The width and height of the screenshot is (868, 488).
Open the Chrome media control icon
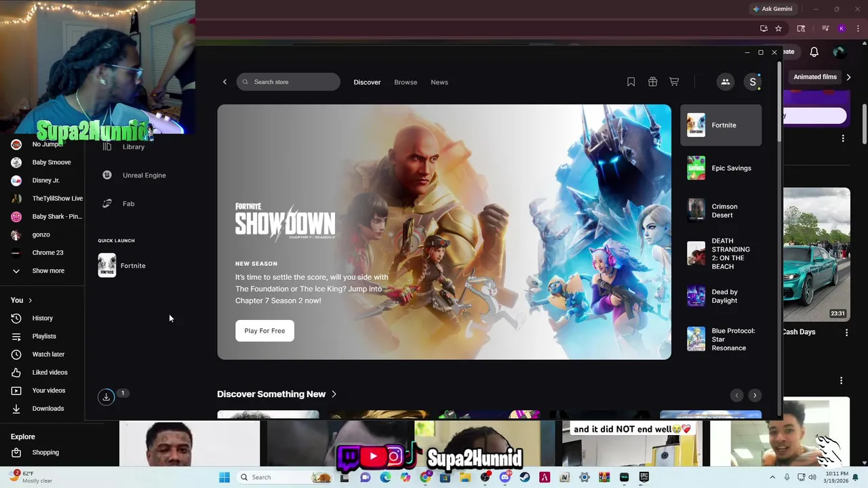tap(825, 28)
